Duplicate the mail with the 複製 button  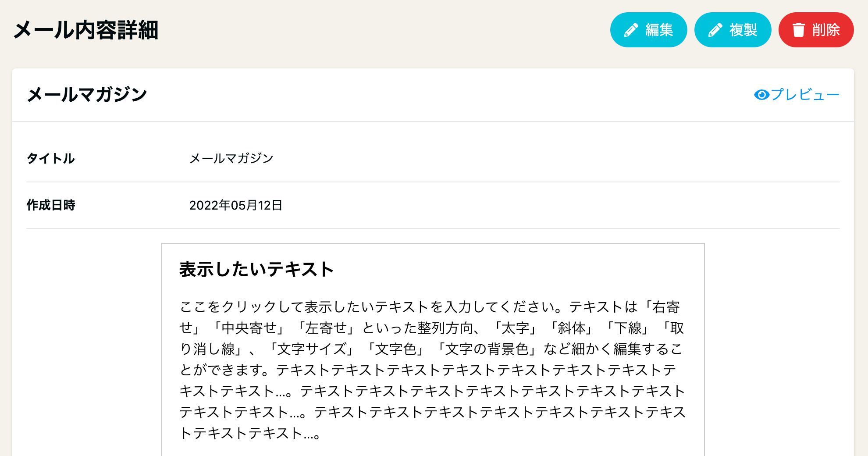click(x=733, y=30)
